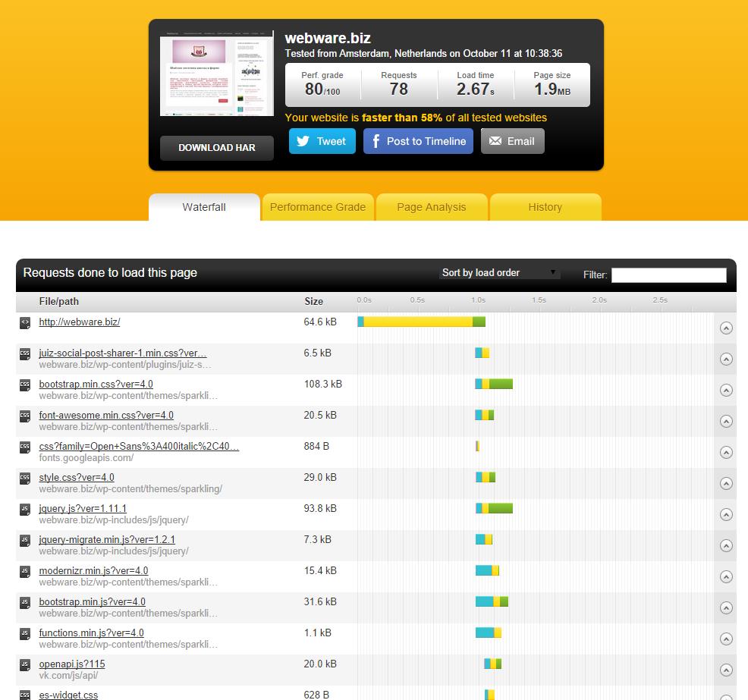Click JS icon beside jquery.js row
Screen dimensions: 748x700
(25, 509)
